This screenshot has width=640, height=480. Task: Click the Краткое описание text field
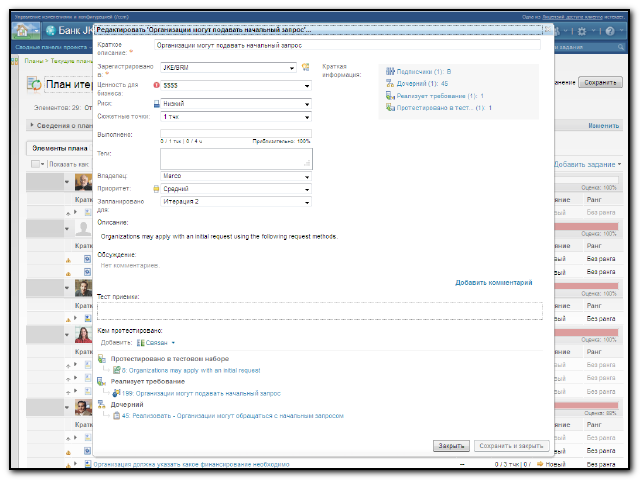click(347, 45)
